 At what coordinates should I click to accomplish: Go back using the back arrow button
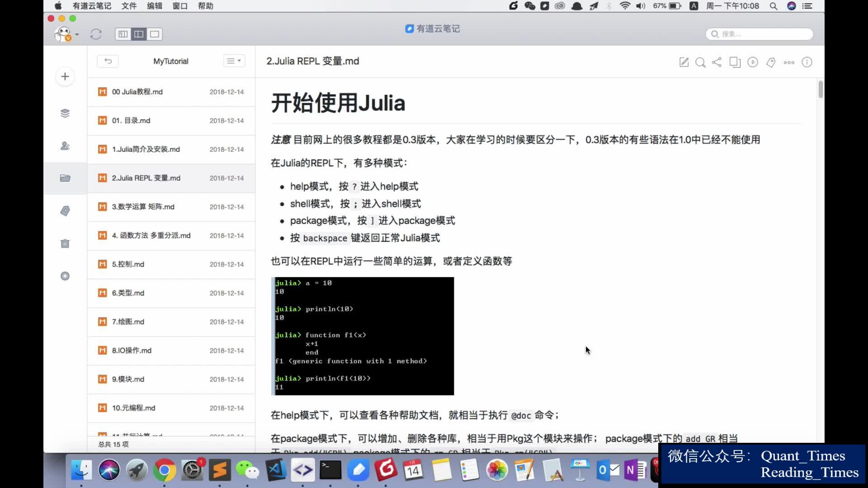pos(108,61)
